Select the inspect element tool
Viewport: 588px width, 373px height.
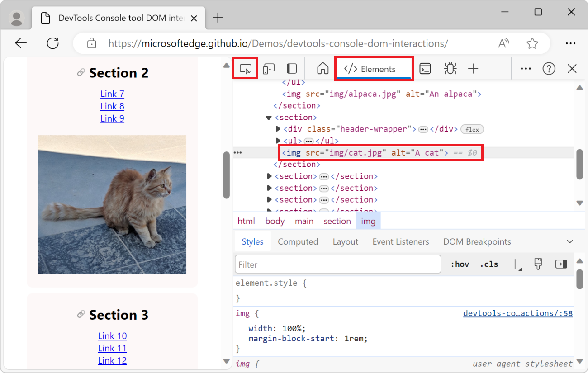pyautogui.click(x=245, y=68)
